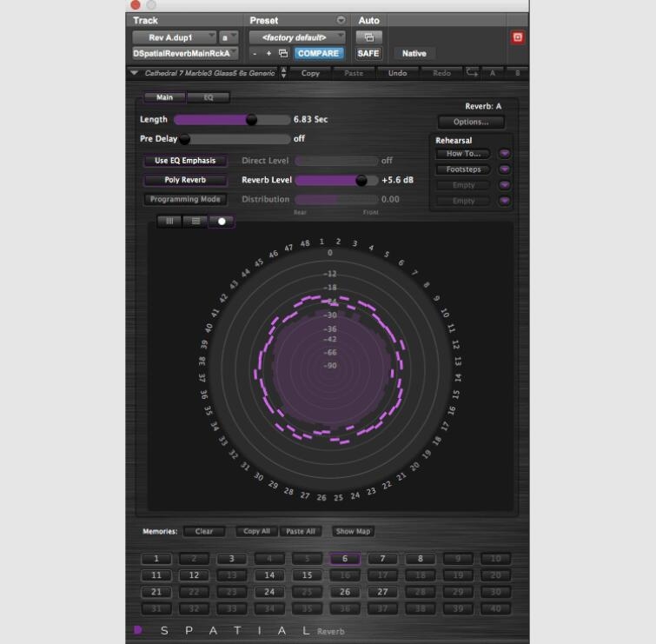Click the purple arrow beside Footsteps

pos(504,169)
